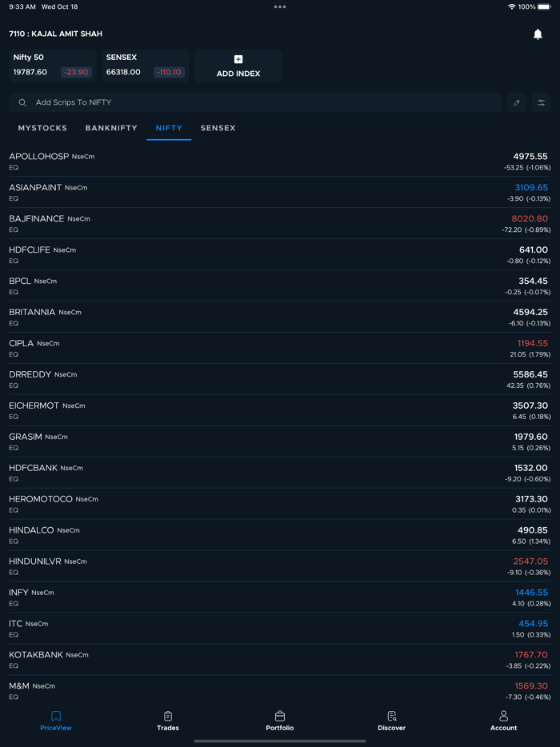Tap Nifty 50 change -23.90
The height and width of the screenshot is (747, 560).
coord(76,73)
